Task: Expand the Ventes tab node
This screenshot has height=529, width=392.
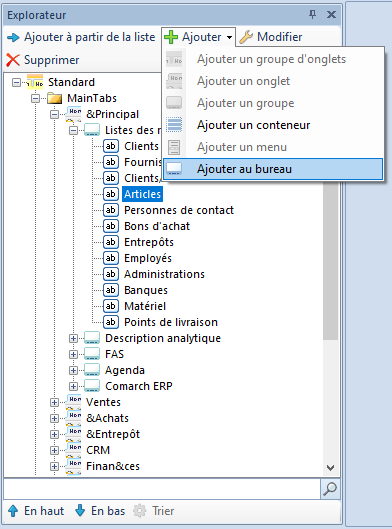Action: click(54, 402)
